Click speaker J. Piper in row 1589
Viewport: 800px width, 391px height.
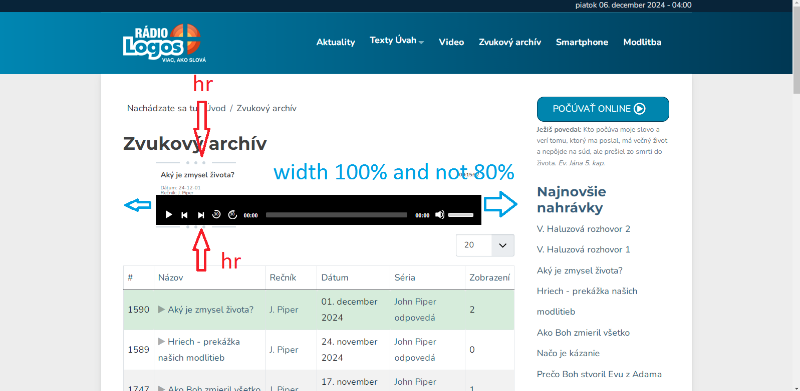coord(284,350)
